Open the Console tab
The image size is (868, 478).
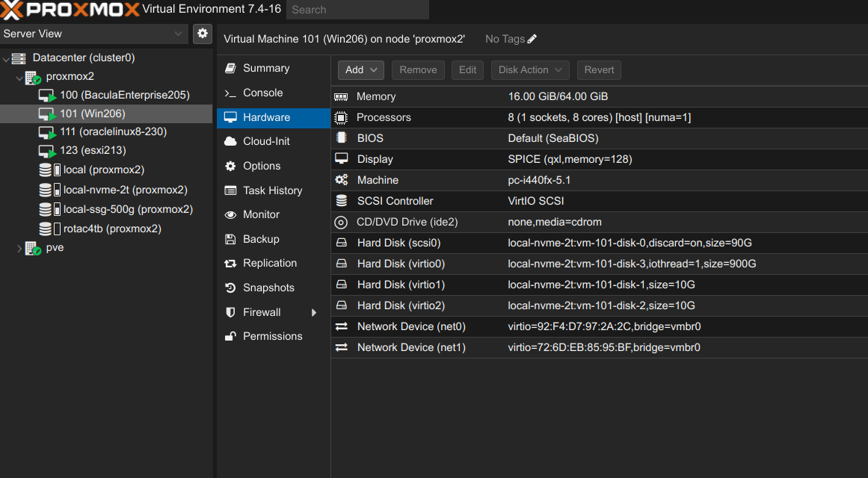click(x=274, y=93)
